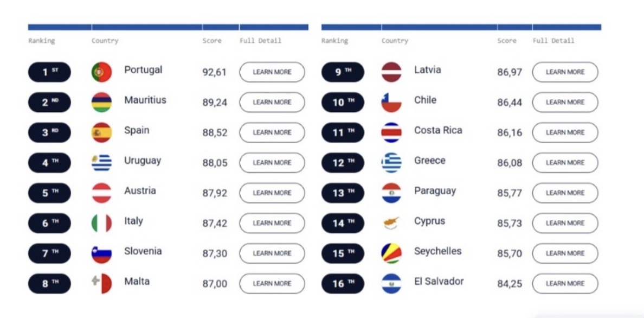
Task: Open Learn More for Portugal
Action: point(272,72)
